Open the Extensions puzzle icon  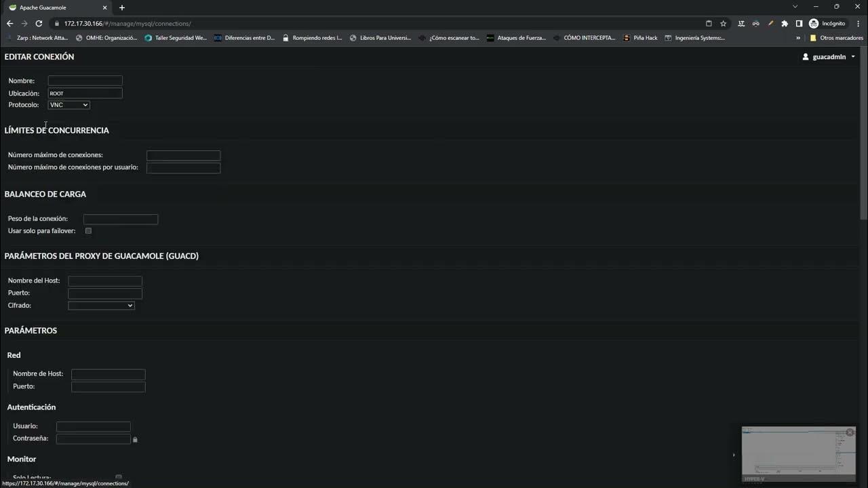point(785,23)
